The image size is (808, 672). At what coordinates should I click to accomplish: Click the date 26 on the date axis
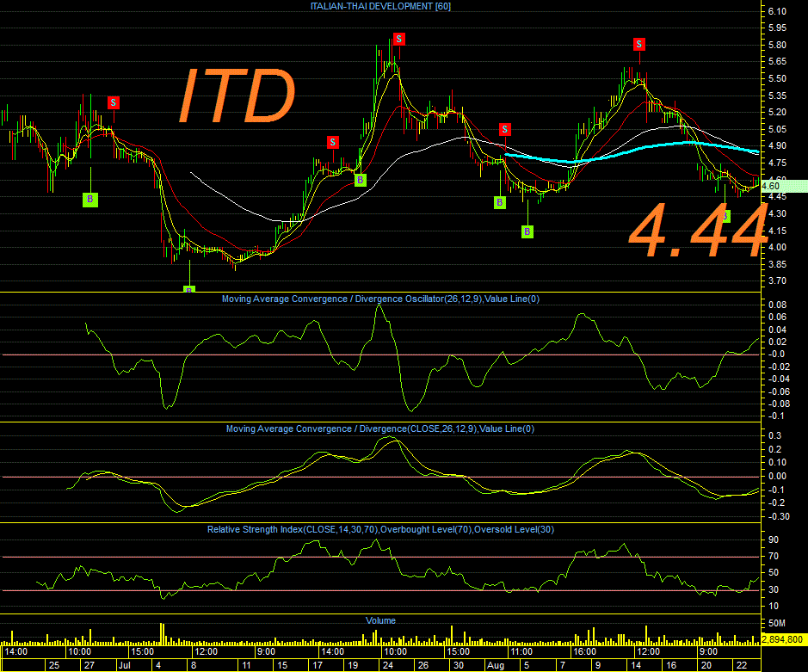423,665
